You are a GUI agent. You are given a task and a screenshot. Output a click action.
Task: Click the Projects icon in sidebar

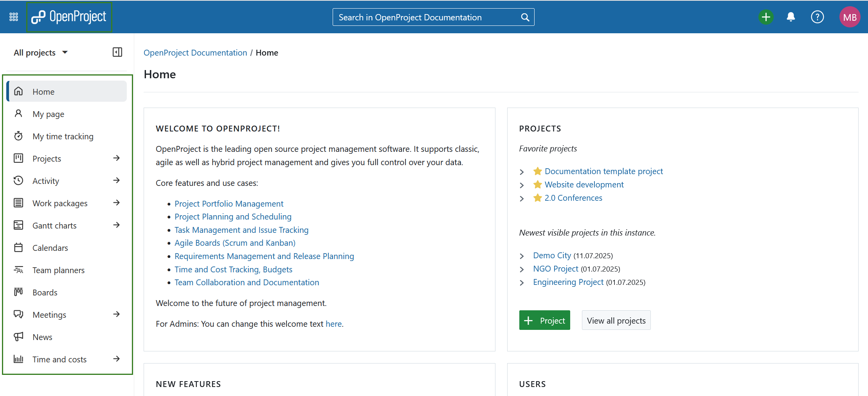18,158
